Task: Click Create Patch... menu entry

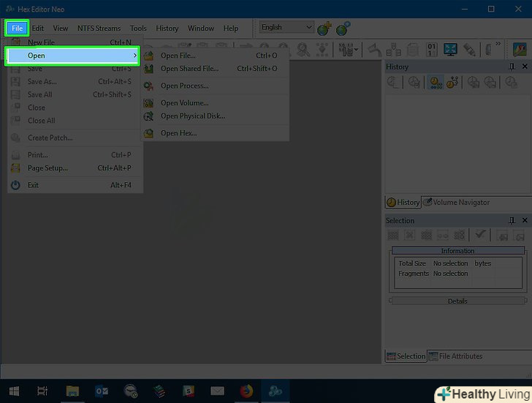Action: (75, 138)
